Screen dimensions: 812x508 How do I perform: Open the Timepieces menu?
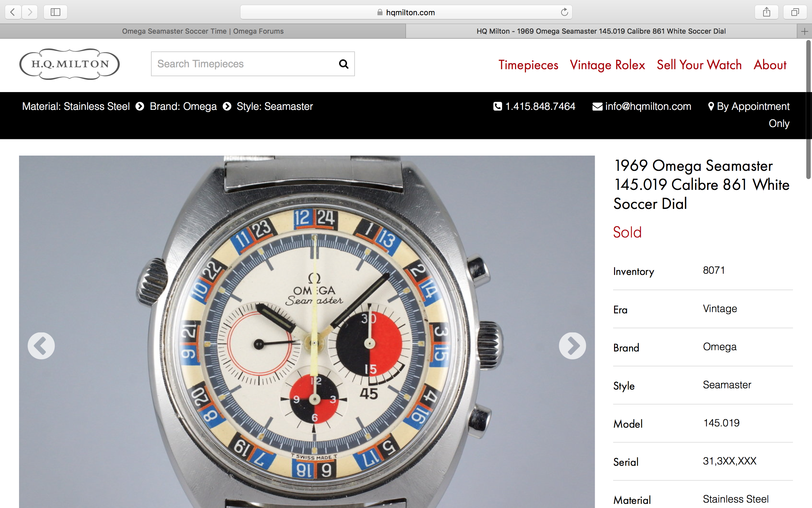(x=528, y=65)
